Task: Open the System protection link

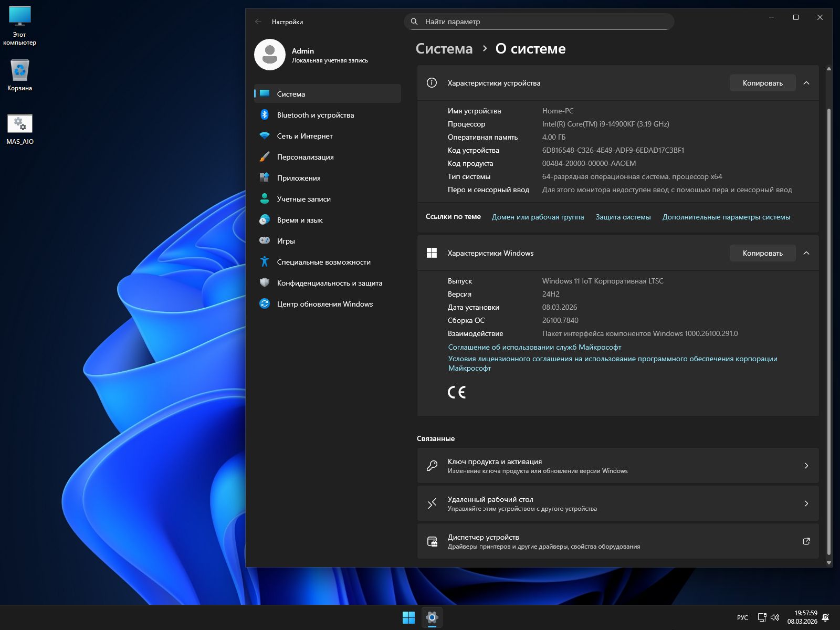Action: [623, 217]
